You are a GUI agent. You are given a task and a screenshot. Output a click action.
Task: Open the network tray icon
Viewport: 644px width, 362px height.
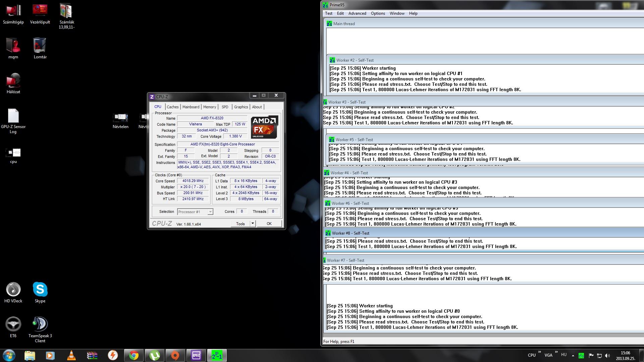(599, 355)
